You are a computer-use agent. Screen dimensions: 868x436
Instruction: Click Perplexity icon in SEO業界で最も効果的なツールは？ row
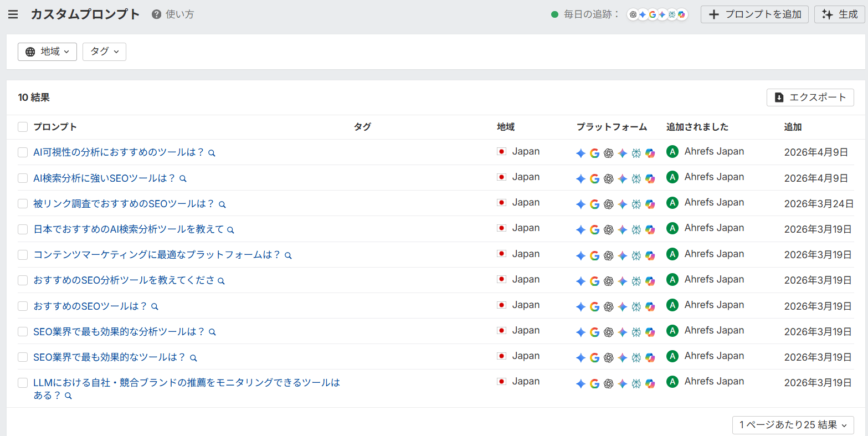click(636, 357)
